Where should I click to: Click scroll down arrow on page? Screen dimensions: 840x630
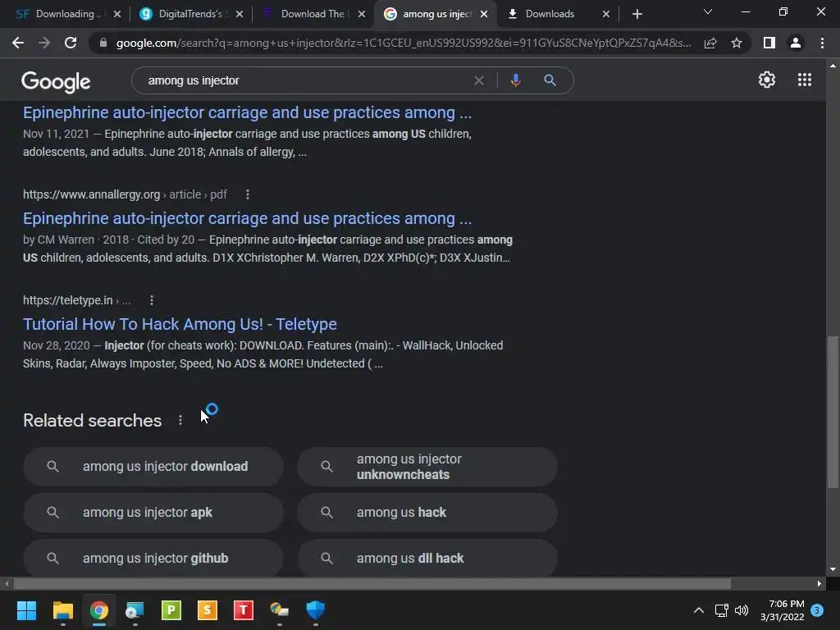833,569
